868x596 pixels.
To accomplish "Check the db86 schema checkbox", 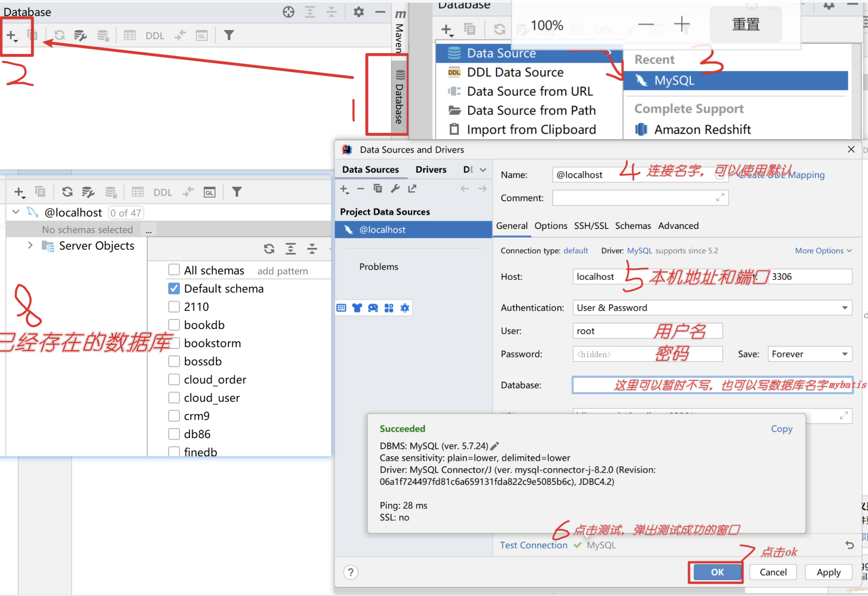I will click(174, 434).
